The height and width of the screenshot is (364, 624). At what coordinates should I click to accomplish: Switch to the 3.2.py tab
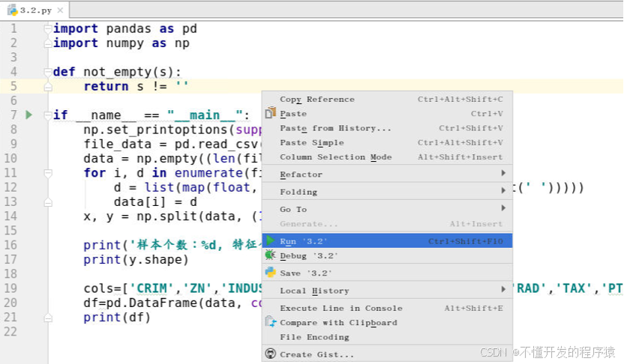(x=35, y=10)
